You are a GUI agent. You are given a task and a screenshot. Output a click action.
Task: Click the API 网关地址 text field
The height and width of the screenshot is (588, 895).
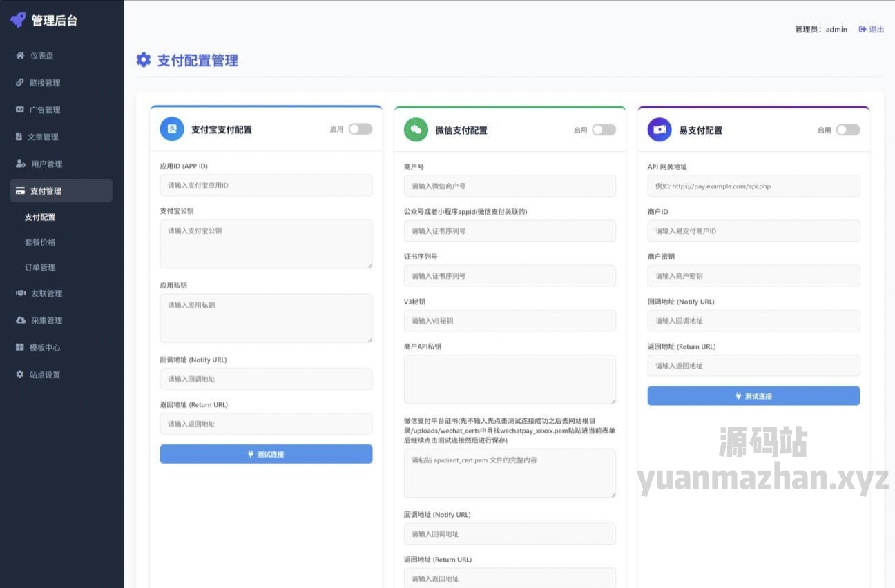click(753, 186)
